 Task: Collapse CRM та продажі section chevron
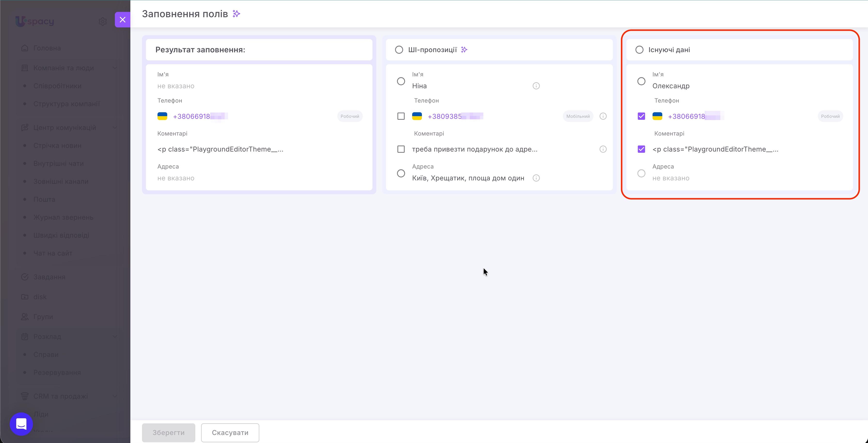pos(115,396)
